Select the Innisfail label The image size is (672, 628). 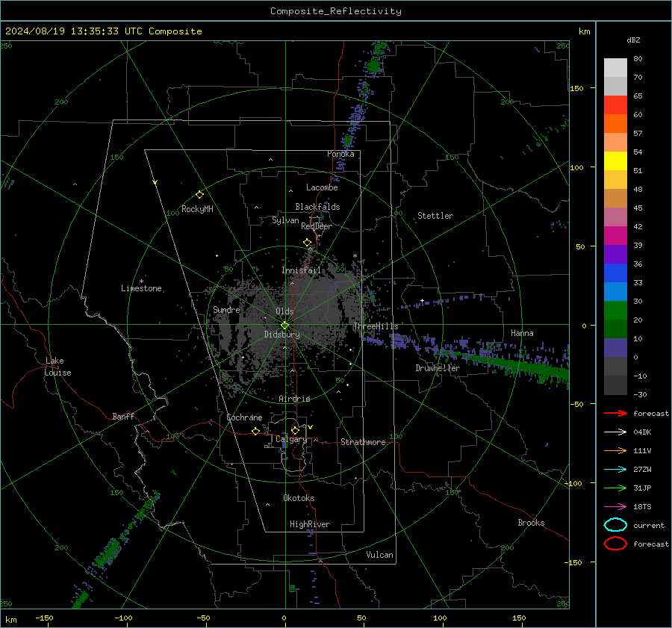(301, 270)
